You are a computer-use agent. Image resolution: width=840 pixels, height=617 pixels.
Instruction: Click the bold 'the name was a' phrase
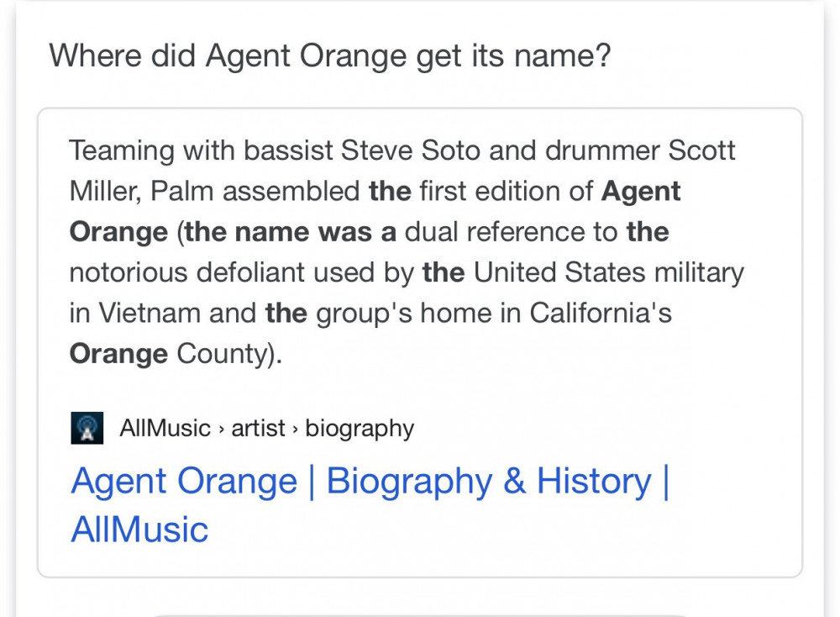[x=291, y=232]
